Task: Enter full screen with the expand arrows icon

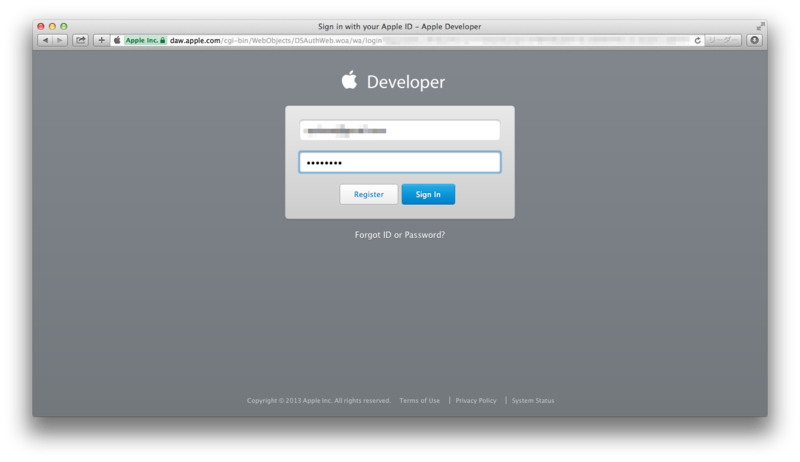Action: tap(761, 26)
